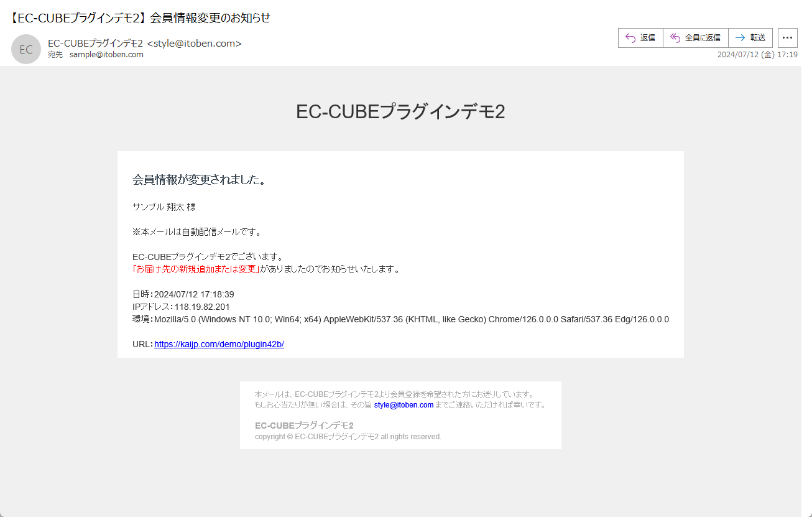Click the red text お届け先の新規追加または変更
812x517 pixels.
click(x=196, y=269)
